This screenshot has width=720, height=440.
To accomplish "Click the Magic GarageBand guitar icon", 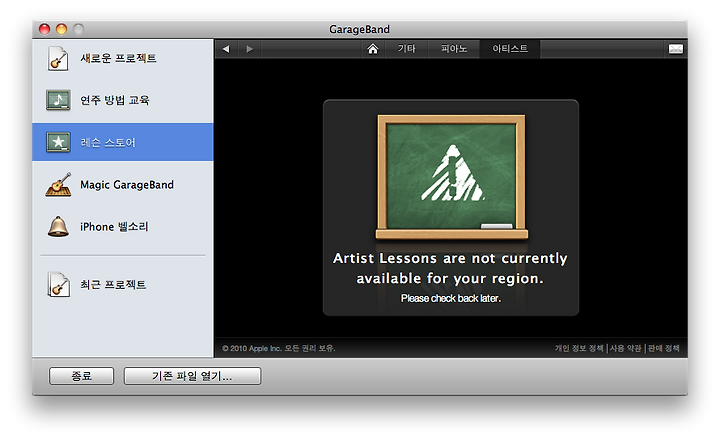I will click(x=58, y=185).
